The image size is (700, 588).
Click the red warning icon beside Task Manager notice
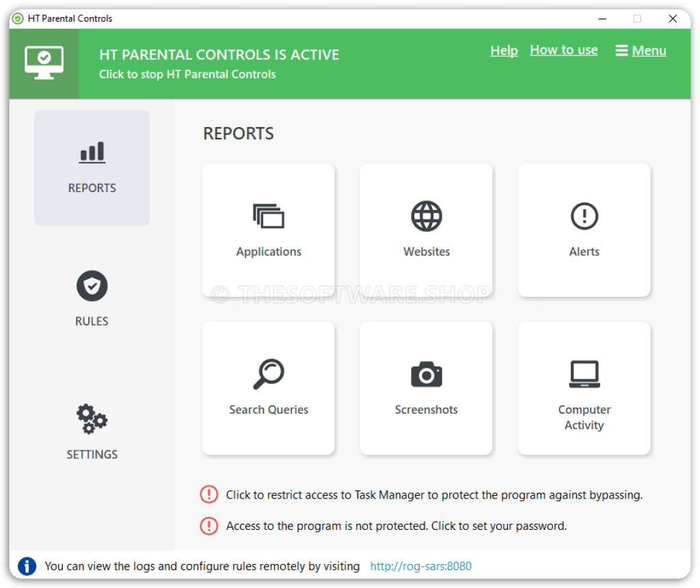[x=208, y=494]
